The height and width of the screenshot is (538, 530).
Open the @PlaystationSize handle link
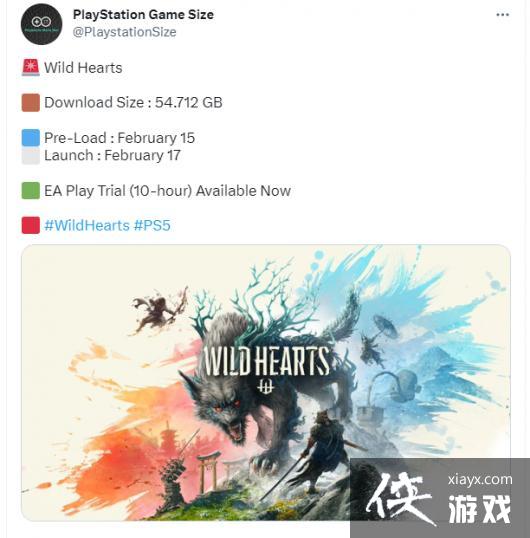(x=124, y=32)
